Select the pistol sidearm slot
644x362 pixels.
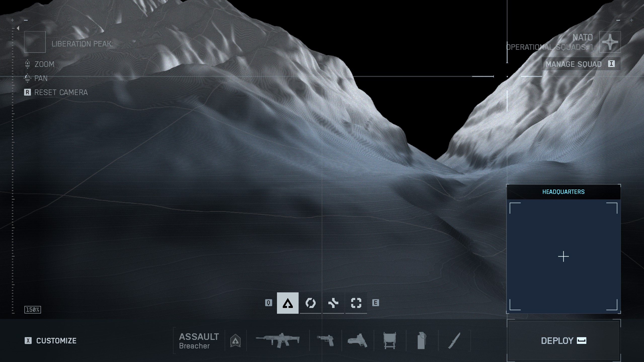[x=325, y=340]
